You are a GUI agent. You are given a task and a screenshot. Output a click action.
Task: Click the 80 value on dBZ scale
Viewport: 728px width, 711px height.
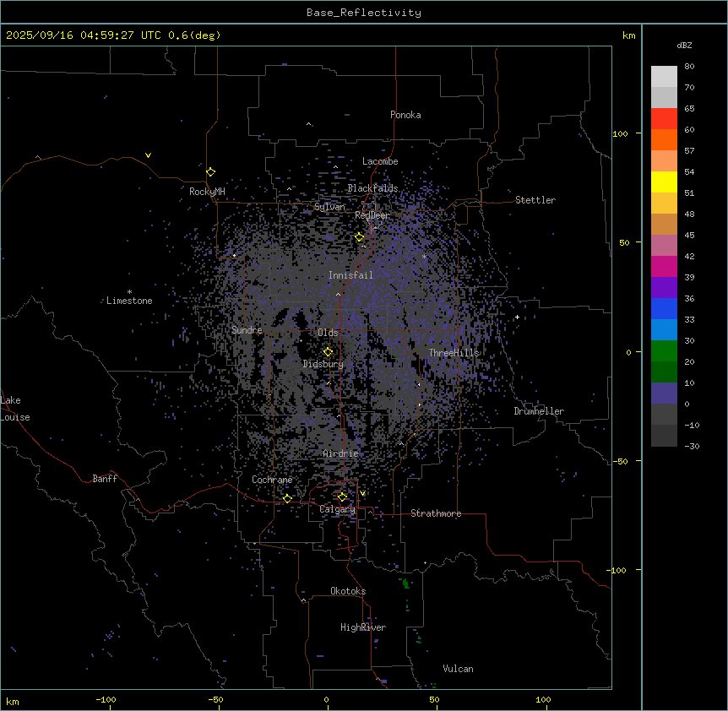[x=689, y=67]
